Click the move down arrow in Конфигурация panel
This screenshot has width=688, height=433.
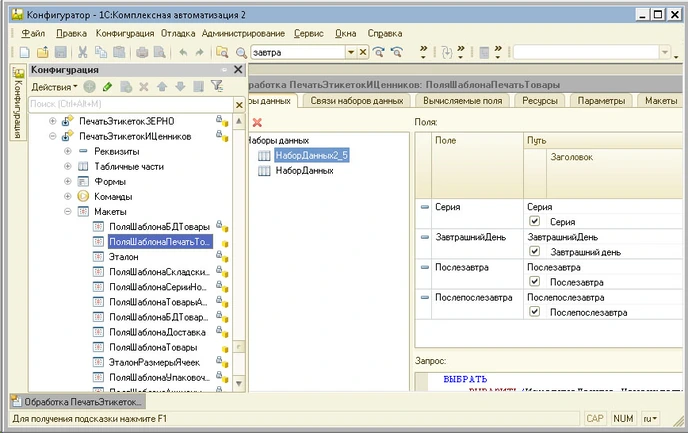(180, 87)
